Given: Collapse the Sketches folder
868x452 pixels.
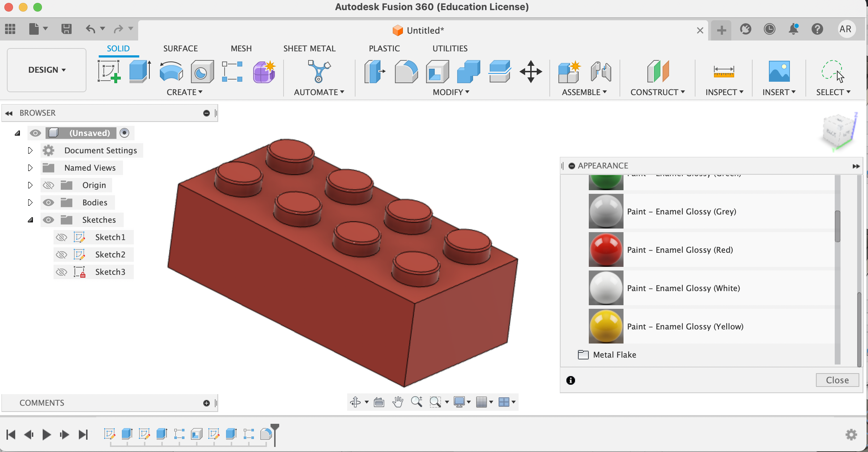Looking at the screenshot, I should tap(30, 220).
